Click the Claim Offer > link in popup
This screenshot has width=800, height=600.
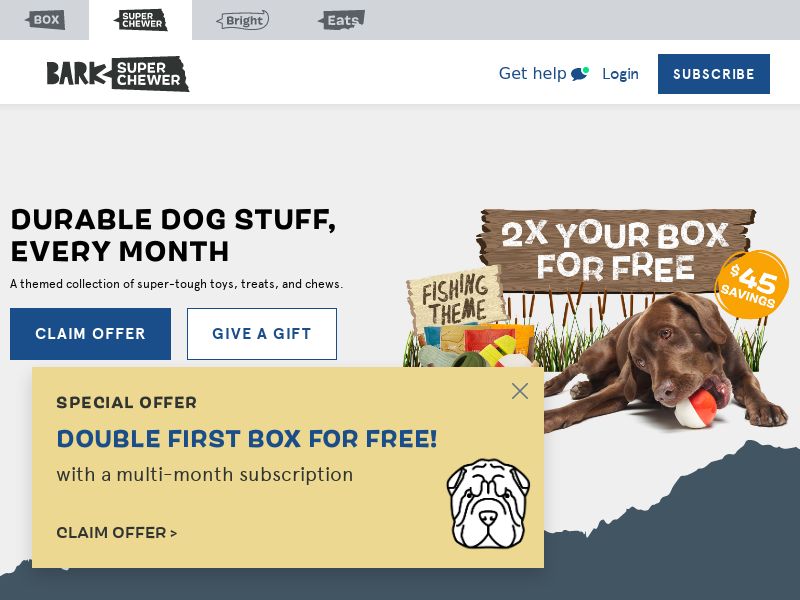click(x=117, y=533)
